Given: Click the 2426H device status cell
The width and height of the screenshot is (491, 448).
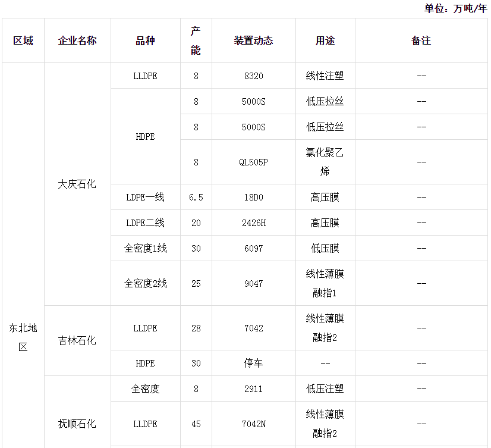Looking at the screenshot, I should (x=254, y=223).
